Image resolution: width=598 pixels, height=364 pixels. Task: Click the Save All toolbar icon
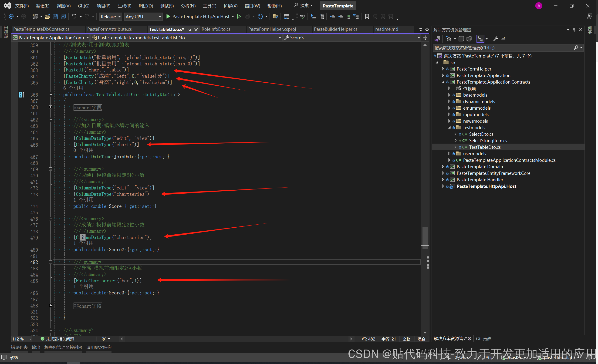point(63,17)
